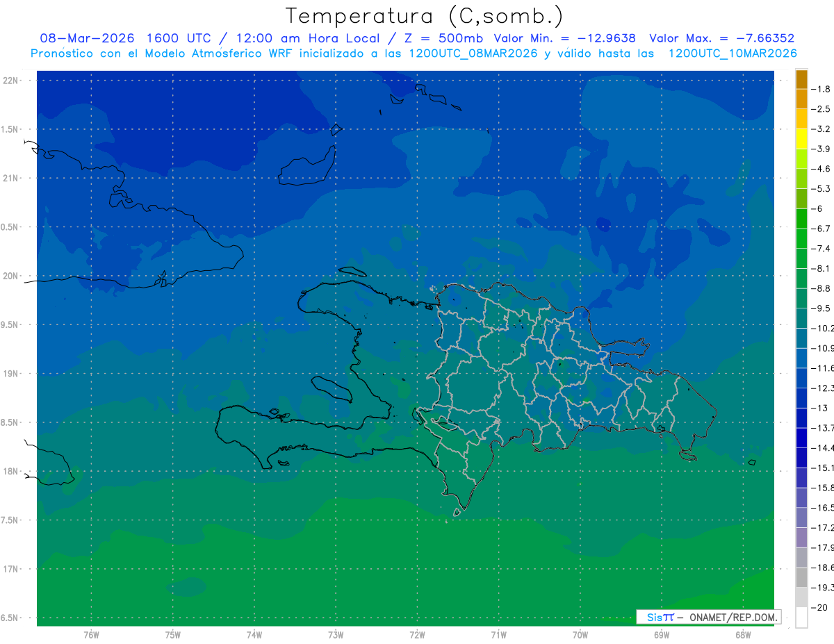Screen dimensions: 834x644
Task: Click the "-7.4" colorbar label
Action: [821, 249]
